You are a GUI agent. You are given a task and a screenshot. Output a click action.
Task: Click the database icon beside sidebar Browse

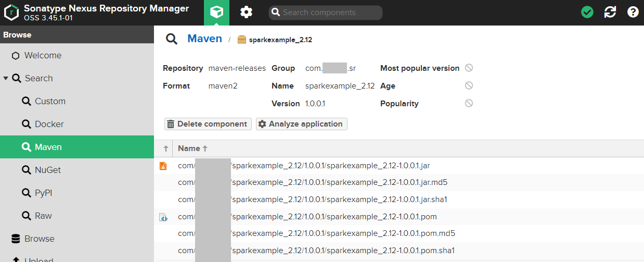16,239
